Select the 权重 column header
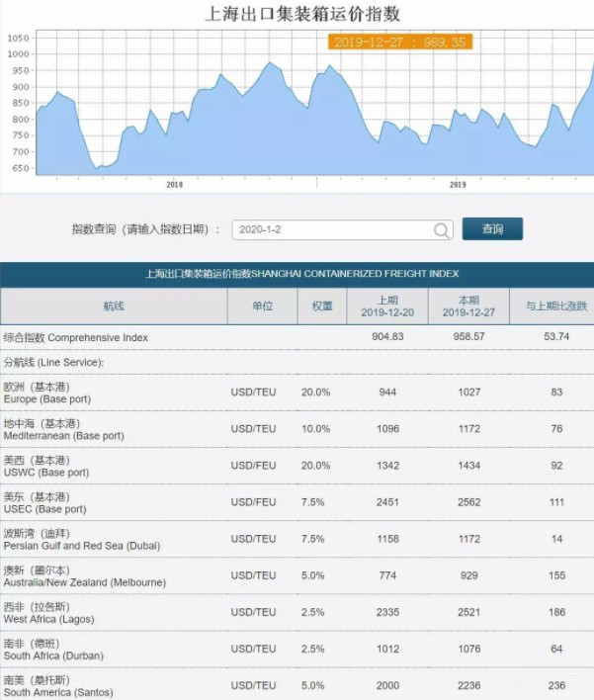 click(322, 306)
